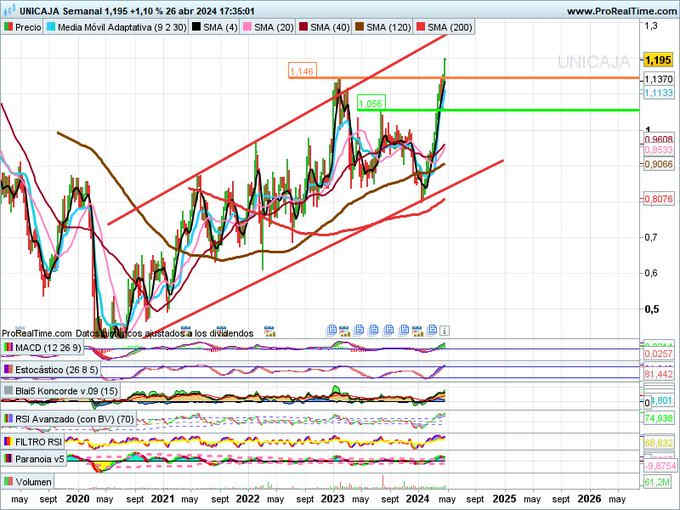
Task: Click the RSI Avanzado indicator color icon
Action: point(8,419)
